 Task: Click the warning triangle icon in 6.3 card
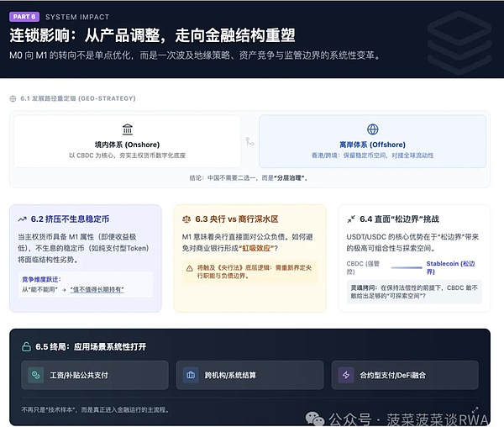(x=190, y=268)
